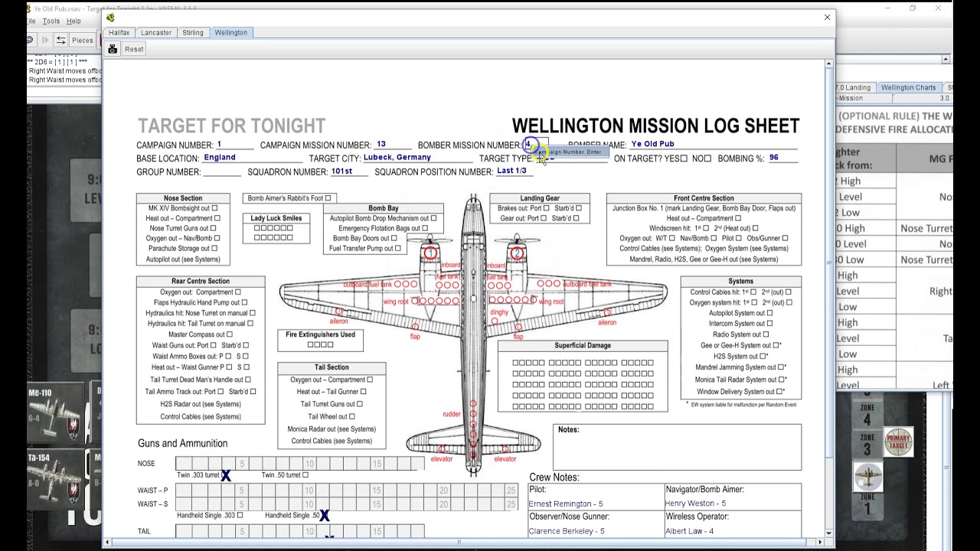Switch to the Halifax tab
This screenshot has height=551, width=980.
coord(119,33)
